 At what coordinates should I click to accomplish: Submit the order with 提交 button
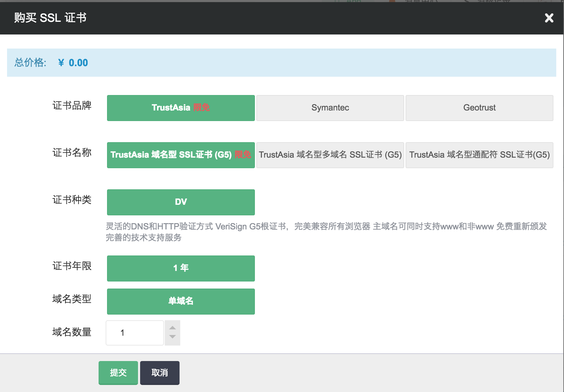pos(118,373)
